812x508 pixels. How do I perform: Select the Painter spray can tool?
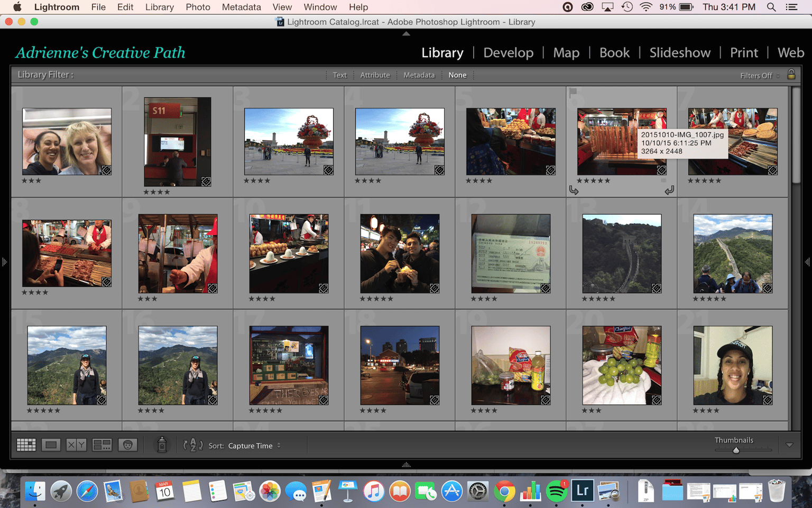pyautogui.click(x=162, y=444)
